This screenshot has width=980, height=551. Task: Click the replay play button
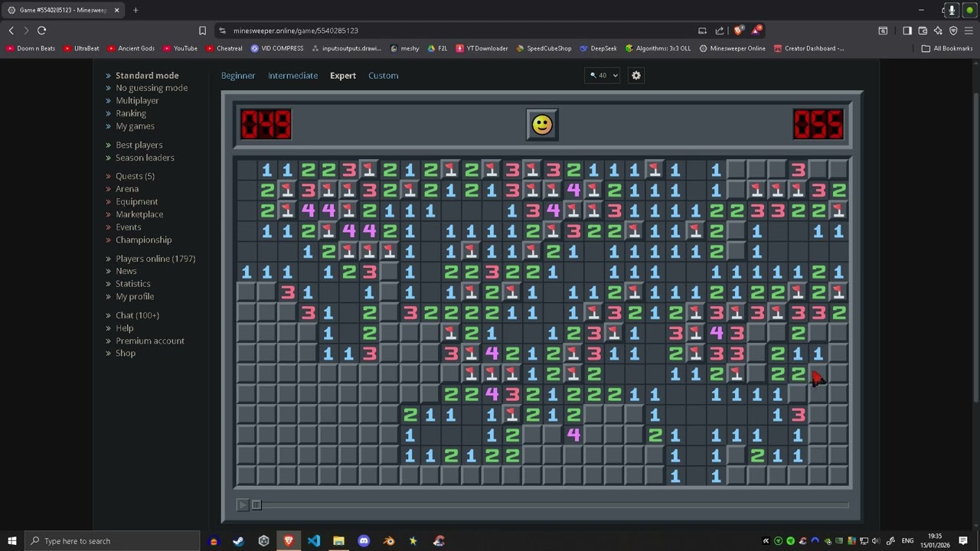coord(243,504)
